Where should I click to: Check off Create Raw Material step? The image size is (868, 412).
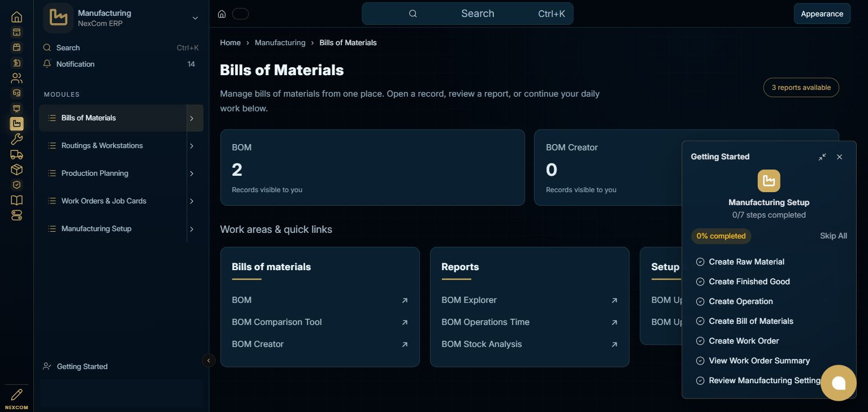(x=700, y=262)
